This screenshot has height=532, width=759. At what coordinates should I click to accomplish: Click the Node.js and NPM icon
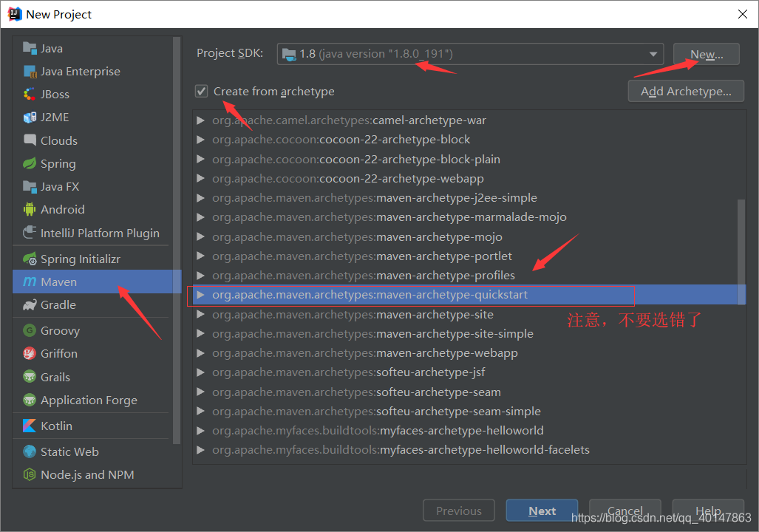30,475
